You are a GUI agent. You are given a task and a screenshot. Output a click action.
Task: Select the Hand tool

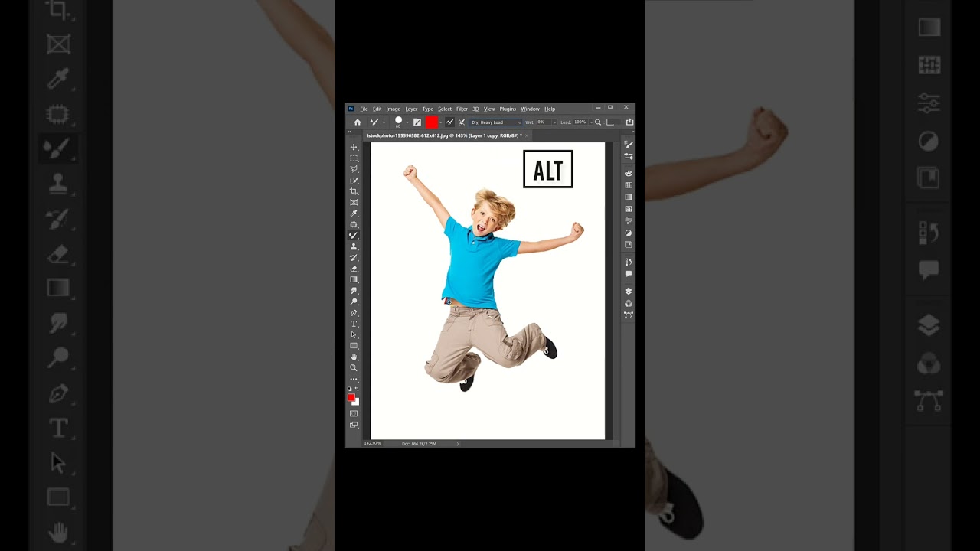click(x=354, y=357)
